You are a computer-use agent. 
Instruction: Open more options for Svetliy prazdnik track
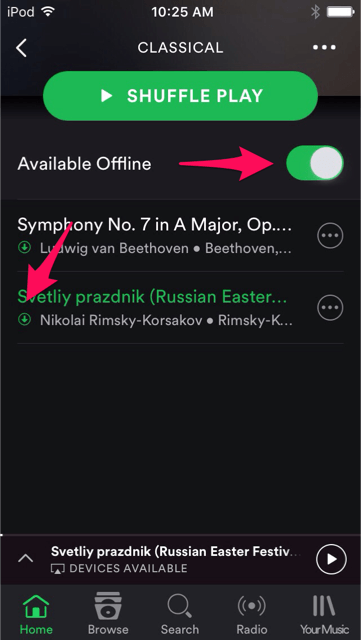click(x=330, y=307)
